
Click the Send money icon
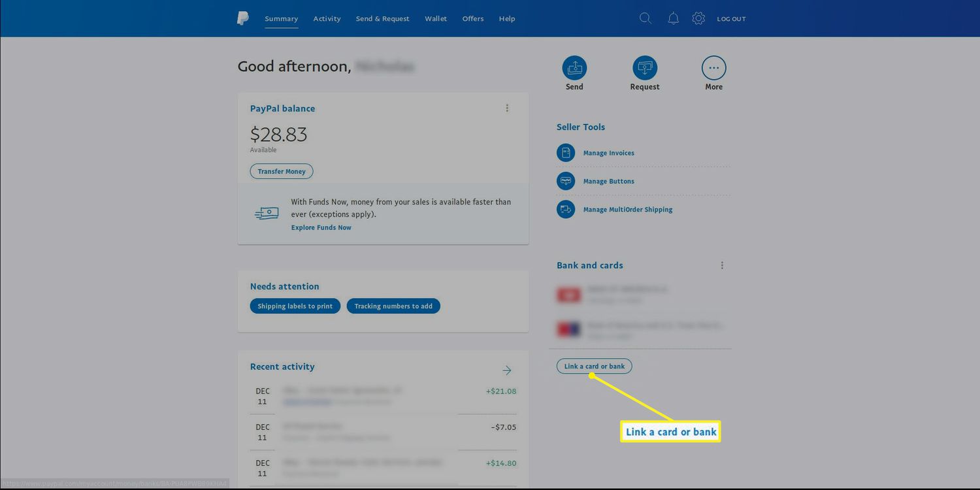(574, 67)
